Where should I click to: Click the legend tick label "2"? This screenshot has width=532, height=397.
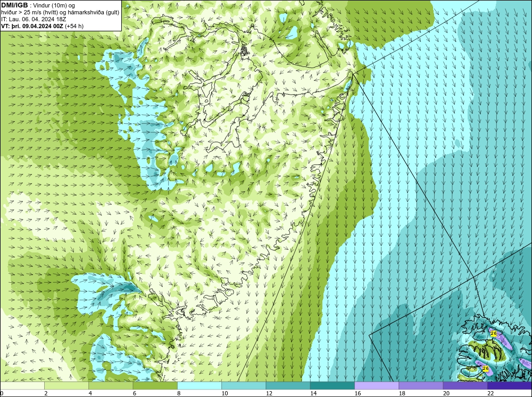pyautogui.click(x=46, y=393)
